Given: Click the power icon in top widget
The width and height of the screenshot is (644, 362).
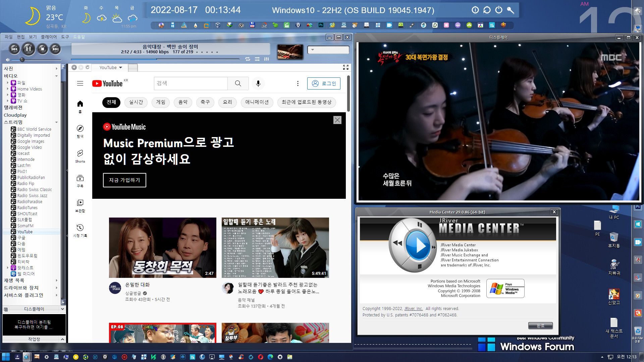Looking at the screenshot, I should [499, 10].
